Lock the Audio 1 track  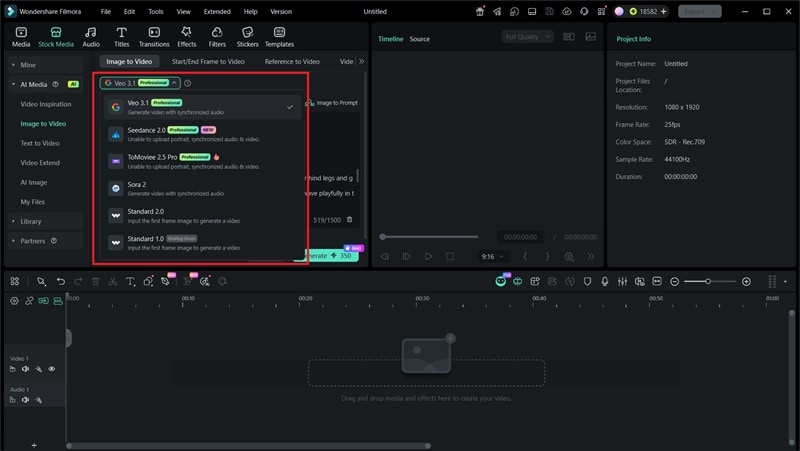pos(12,400)
